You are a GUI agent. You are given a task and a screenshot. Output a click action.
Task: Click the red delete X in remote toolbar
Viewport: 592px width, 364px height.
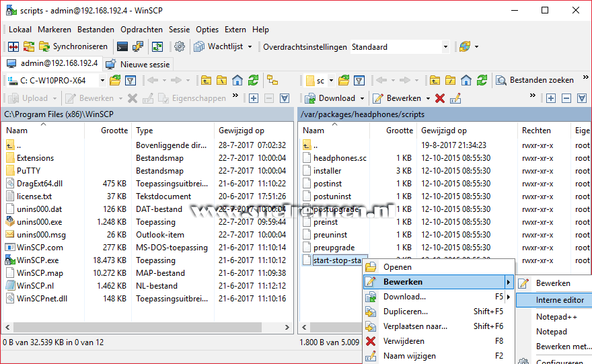[x=440, y=98]
